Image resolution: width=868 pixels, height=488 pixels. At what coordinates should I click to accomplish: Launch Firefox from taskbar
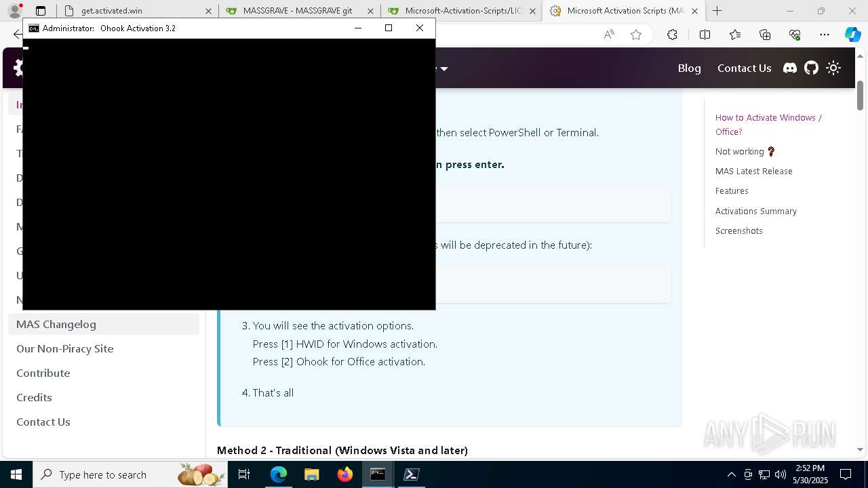[344, 474]
